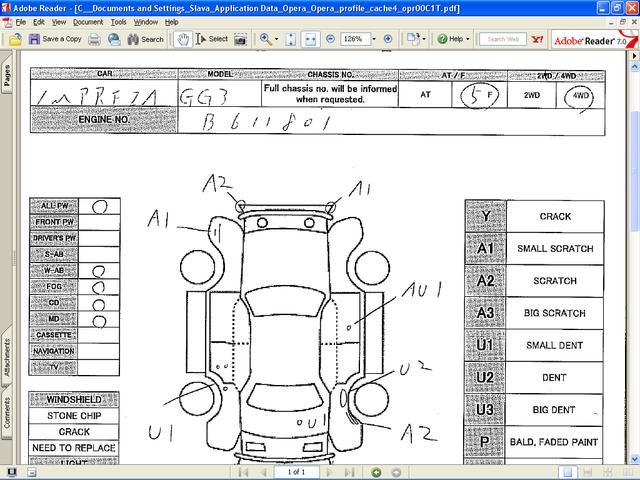Open the File menu
640x480 pixels.
pyautogui.click(x=20, y=22)
